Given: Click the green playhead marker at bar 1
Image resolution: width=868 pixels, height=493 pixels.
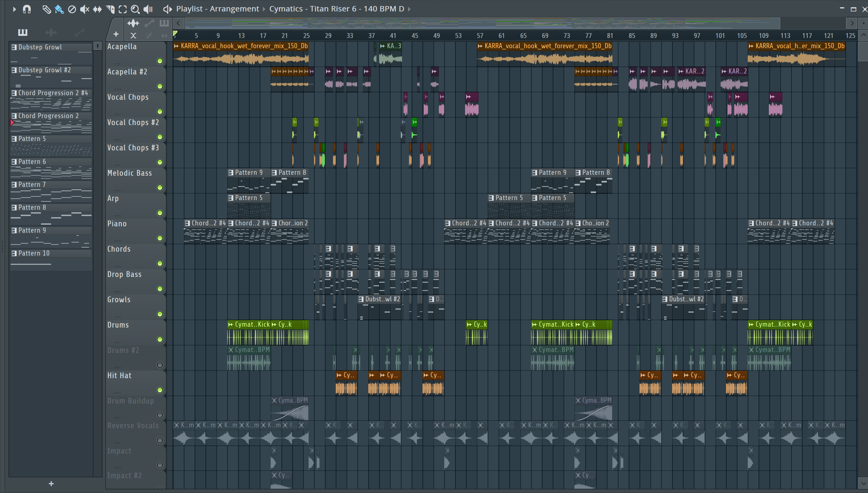Looking at the screenshot, I should pyautogui.click(x=175, y=34).
